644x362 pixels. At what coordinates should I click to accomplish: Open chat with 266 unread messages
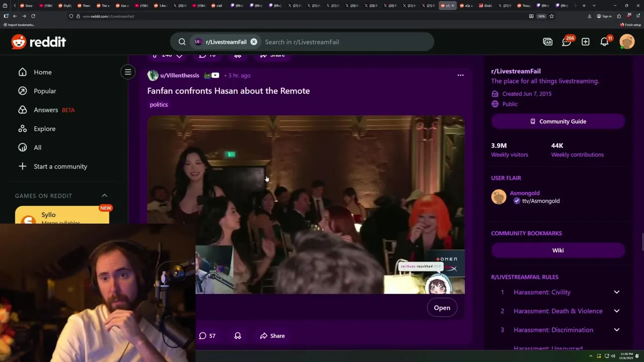567,41
